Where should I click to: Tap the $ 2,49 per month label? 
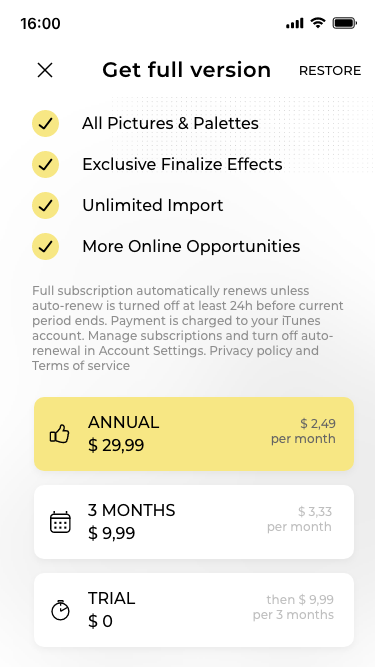[303, 431]
